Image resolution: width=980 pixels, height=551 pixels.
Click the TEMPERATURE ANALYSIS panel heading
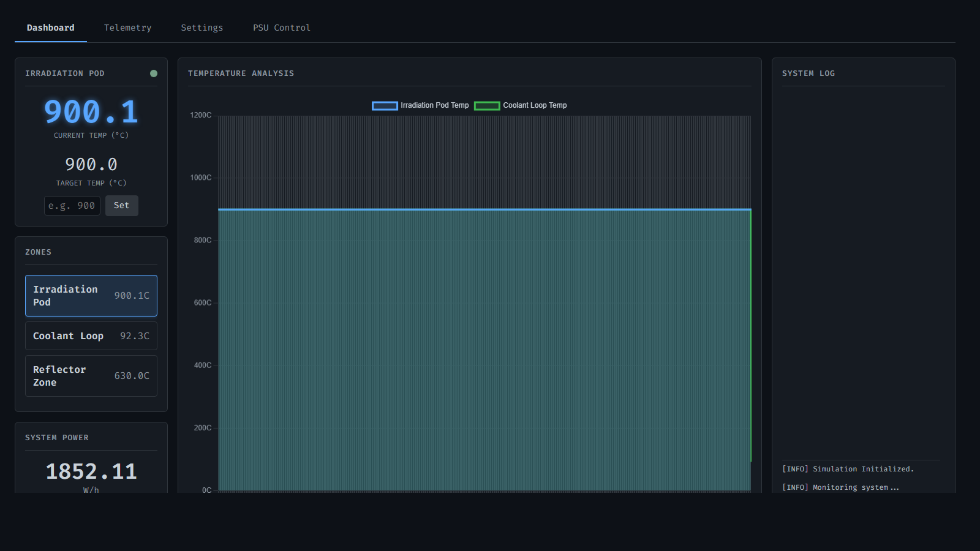[241, 73]
